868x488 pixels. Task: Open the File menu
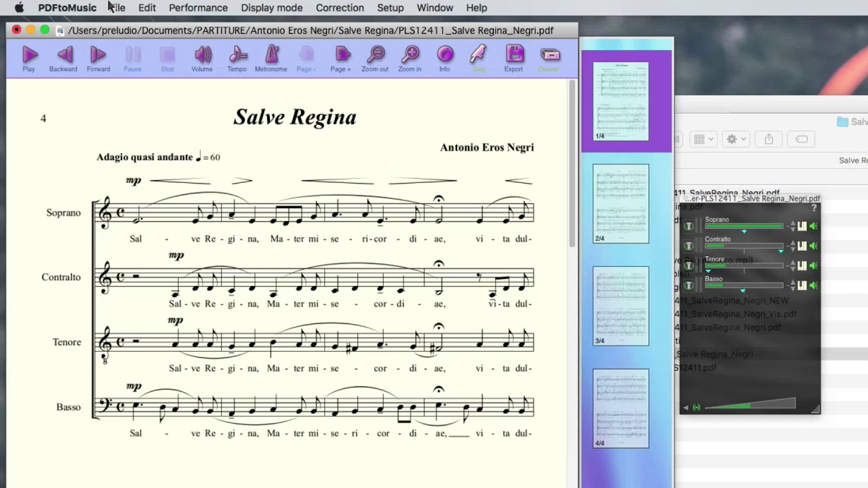(117, 7)
